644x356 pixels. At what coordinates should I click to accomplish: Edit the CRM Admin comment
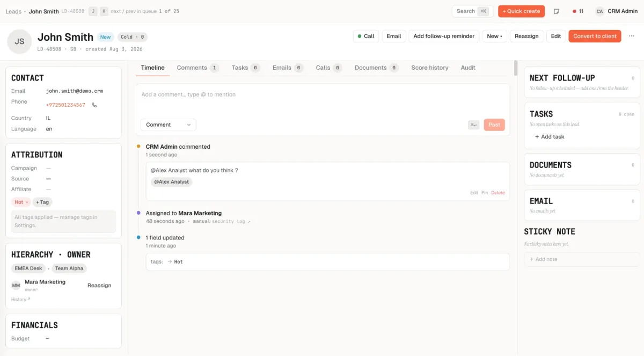[474, 193]
